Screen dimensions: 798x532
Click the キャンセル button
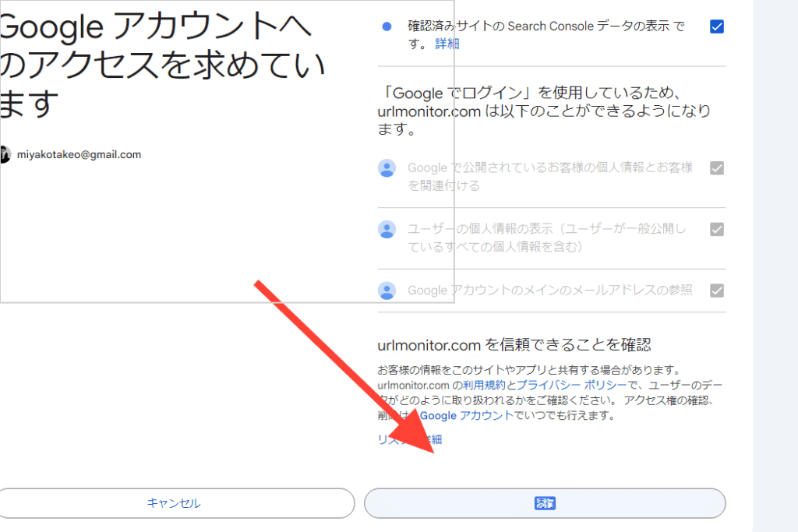click(x=174, y=503)
